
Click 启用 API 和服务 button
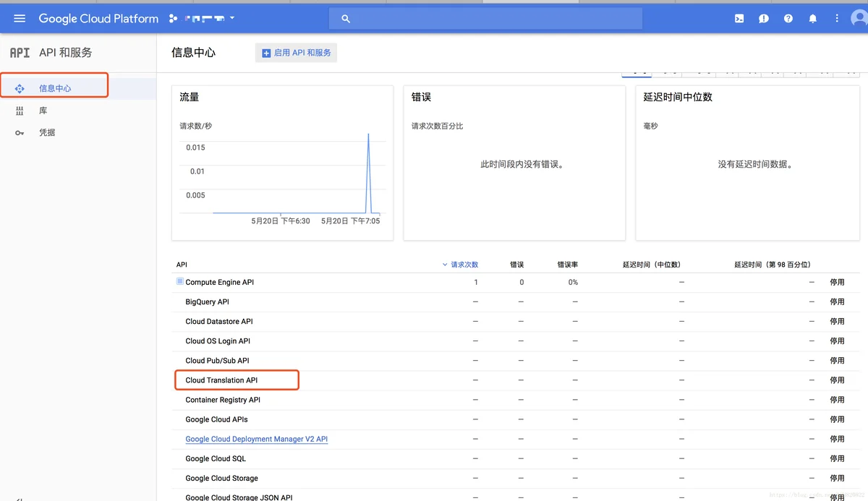(x=296, y=53)
